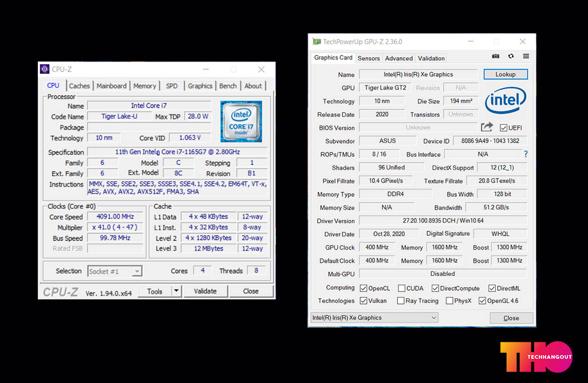This screenshot has width=588, height=383.
Task: Click the Tools button in CPU-Z
Action: tap(155, 291)
